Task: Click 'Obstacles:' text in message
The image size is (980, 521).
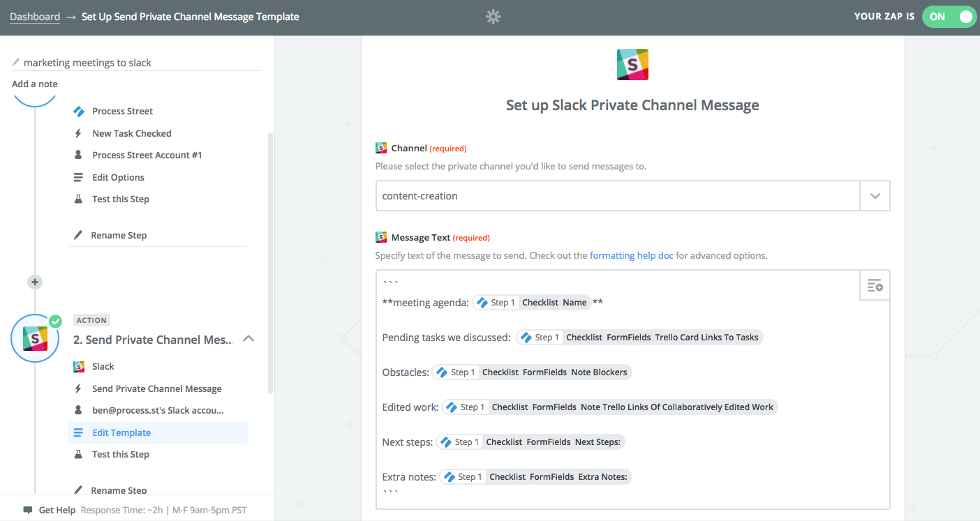Action: pos(406,372)
